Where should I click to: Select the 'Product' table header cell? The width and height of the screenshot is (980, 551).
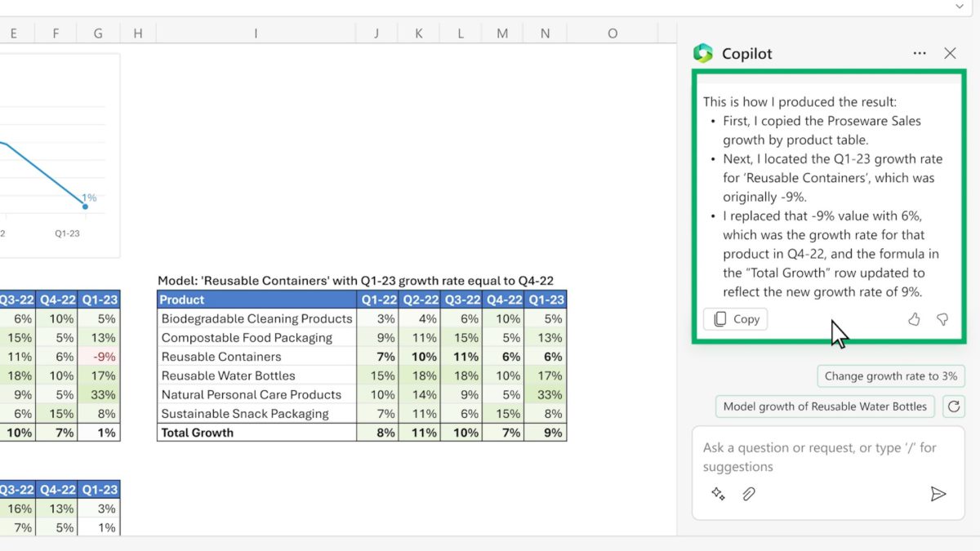tap(256, 300)
